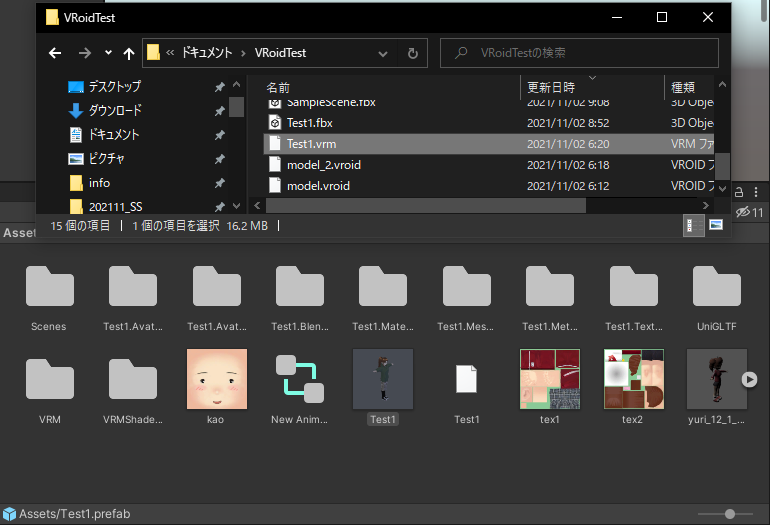Open the recent locations dropdown arrow
The height and width of the screenshot is (525, 770).
tap(108, 53)
